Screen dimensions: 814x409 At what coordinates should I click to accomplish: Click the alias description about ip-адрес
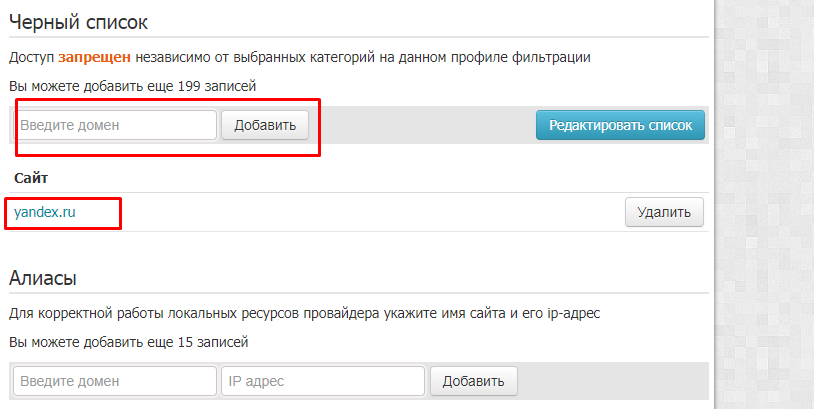[304, 313]
